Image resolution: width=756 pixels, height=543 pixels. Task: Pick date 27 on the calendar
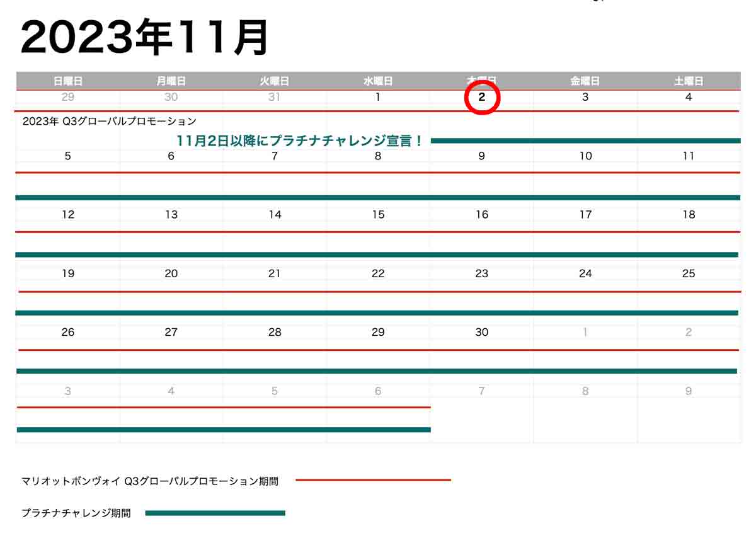[171, 332]
